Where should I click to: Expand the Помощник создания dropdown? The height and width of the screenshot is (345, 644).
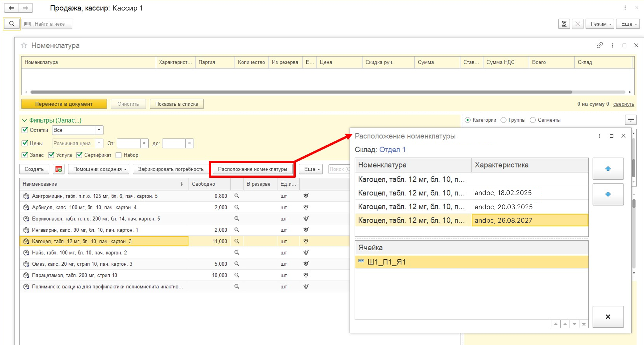[x=98, y=169]
